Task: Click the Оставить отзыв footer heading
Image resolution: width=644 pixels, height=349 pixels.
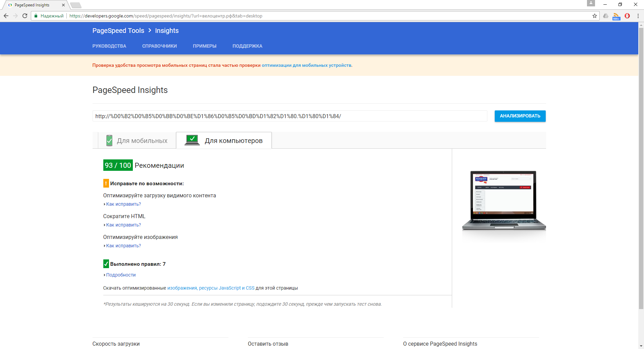Action: coord(268,344)
